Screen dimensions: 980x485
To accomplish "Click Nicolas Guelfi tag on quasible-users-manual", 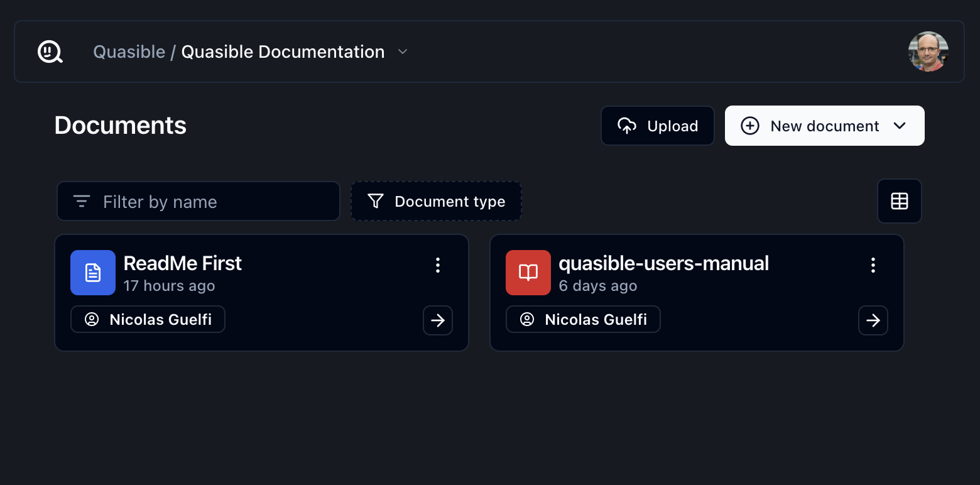I will pyautogui.click(x=583, y=319).
